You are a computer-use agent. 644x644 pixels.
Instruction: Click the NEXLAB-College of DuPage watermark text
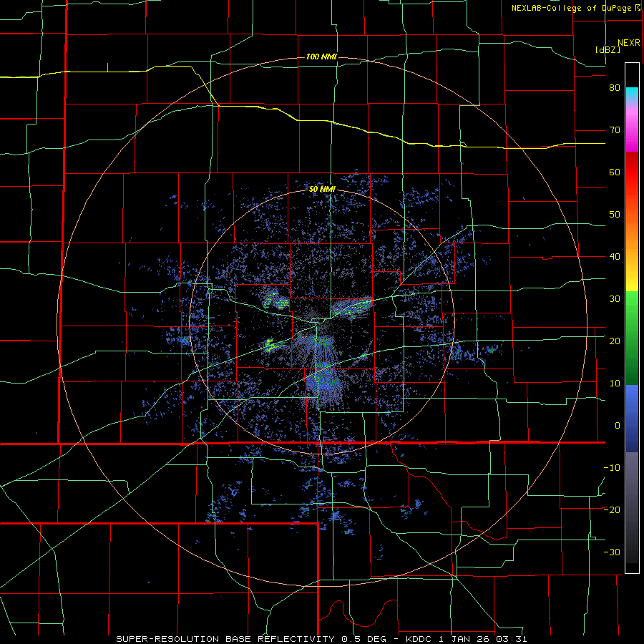coord(575,8)
